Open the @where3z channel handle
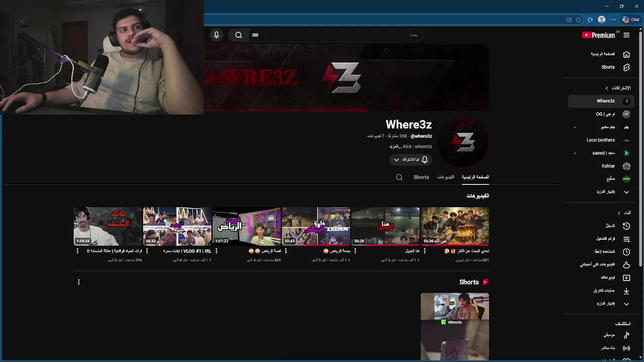The image size is (644, 362). pos(421,136)
